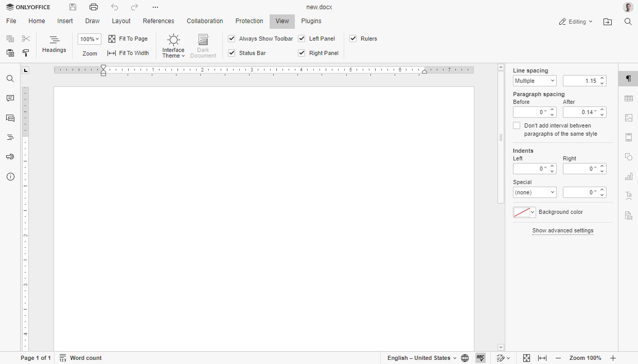Switch to the References tab
This screenshot has width=638, height=364.
tap(158, 21)
